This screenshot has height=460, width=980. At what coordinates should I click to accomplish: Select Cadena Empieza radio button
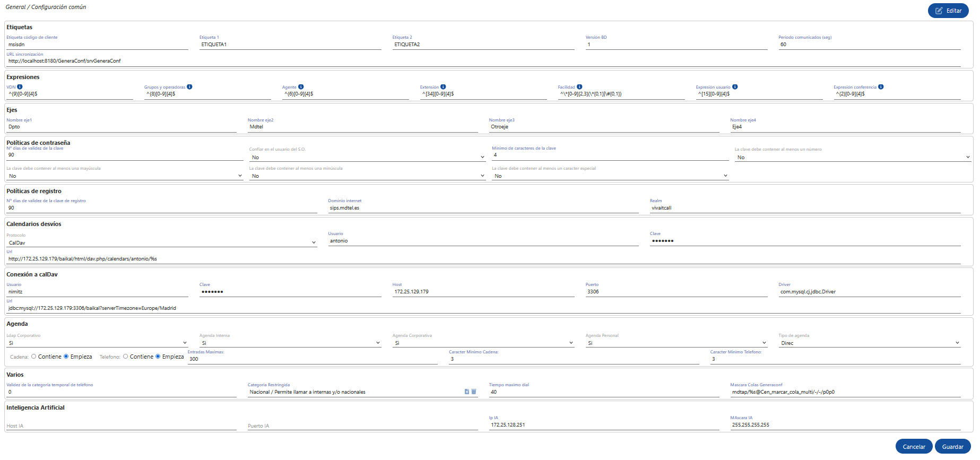(x=66, y=357)
